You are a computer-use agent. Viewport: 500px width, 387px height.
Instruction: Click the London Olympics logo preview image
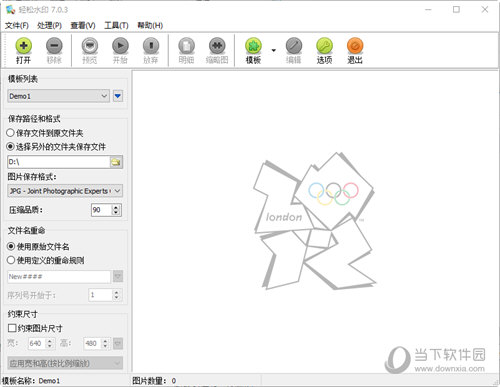[314, 221]
